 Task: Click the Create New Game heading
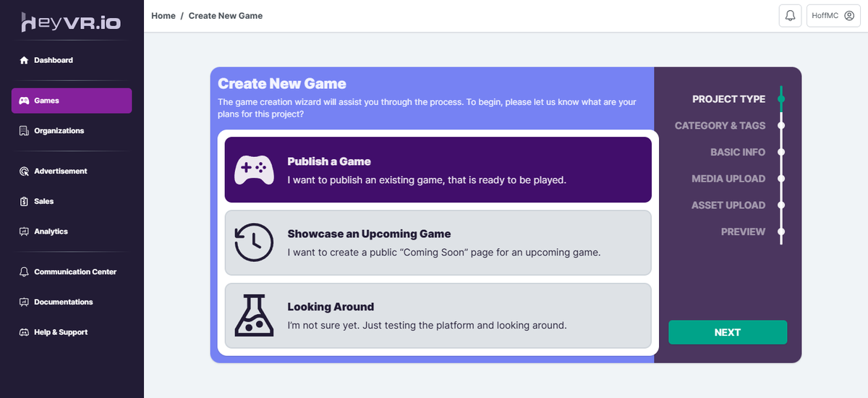[x=282, y=84]
